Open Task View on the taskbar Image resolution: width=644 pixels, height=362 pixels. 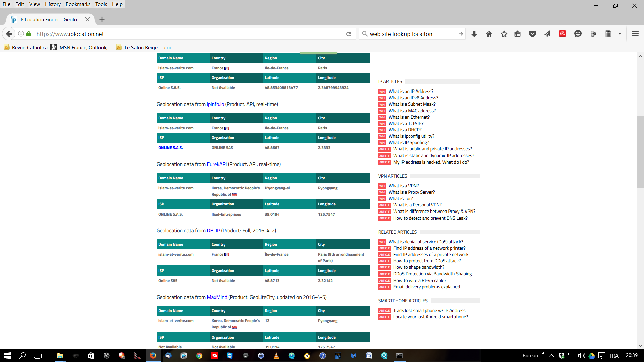pos(38,356)
